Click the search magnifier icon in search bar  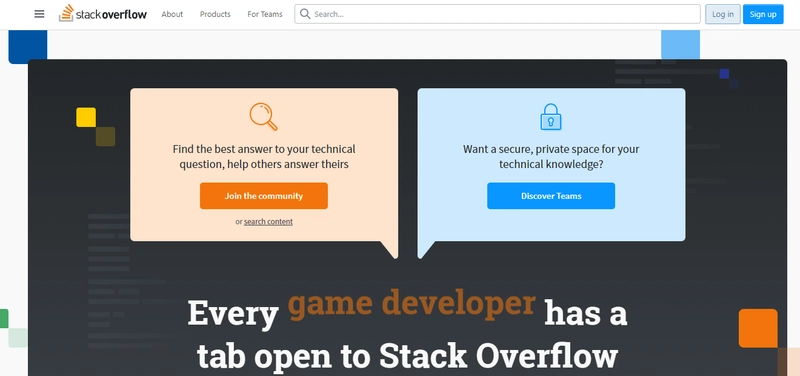[x=305, y=14]
